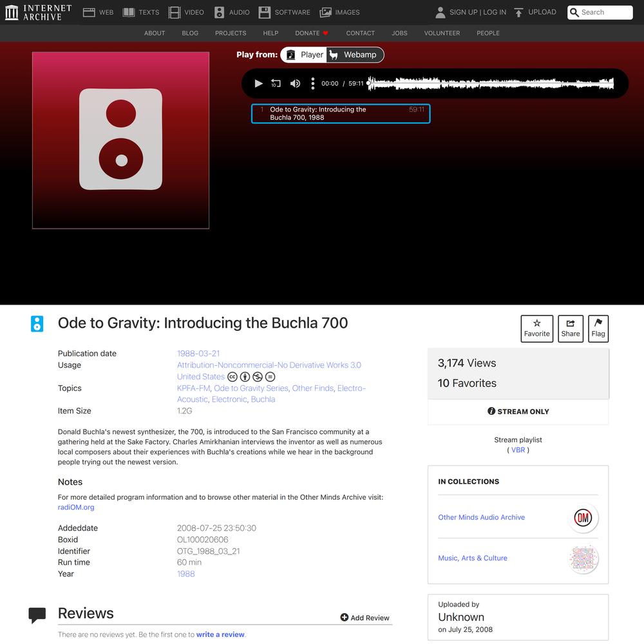The width and height of the screenshot is (644, 644).
Task: Click the Search input field
Action: [x=605, y=12]
